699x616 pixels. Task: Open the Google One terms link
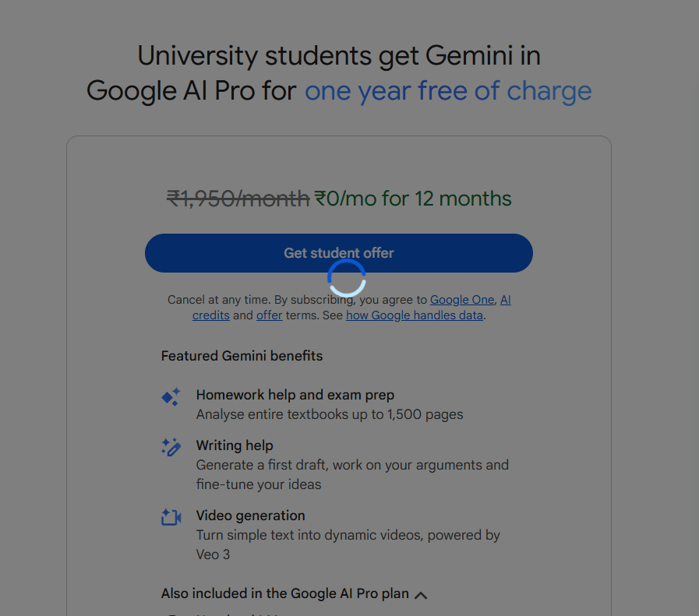point(462,300)
